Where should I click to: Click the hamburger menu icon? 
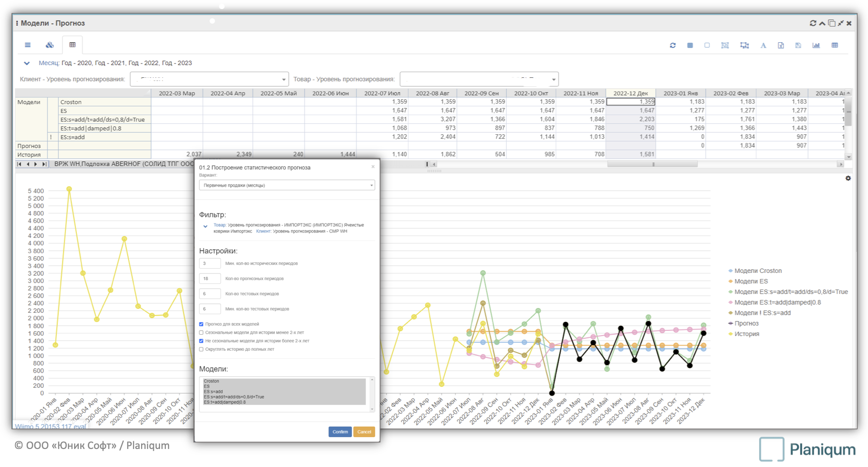click(x=28, y=45)
